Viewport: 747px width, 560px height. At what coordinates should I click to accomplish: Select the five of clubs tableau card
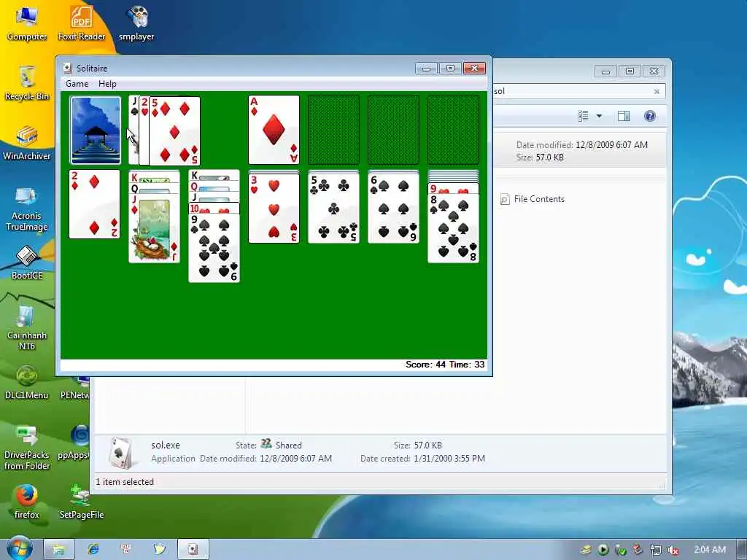pyautogui.click(x=333, y=209)
